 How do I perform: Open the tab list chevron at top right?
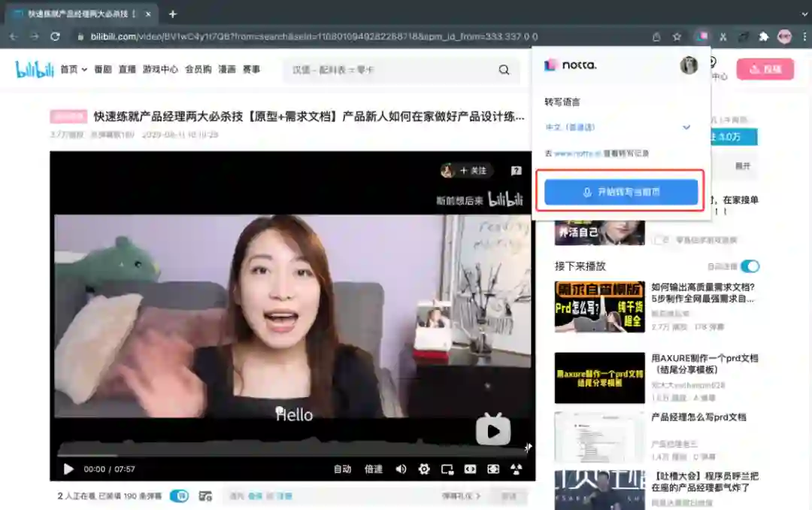(x=804, y=14)
